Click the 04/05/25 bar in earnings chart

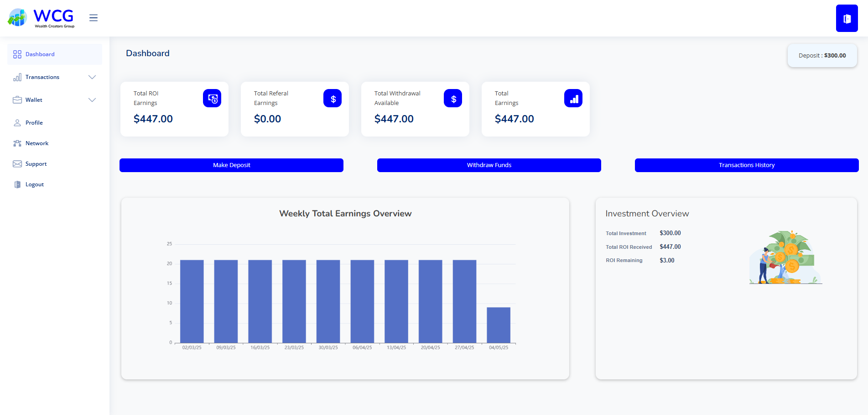pyautogui.click(x=498, y=325)
